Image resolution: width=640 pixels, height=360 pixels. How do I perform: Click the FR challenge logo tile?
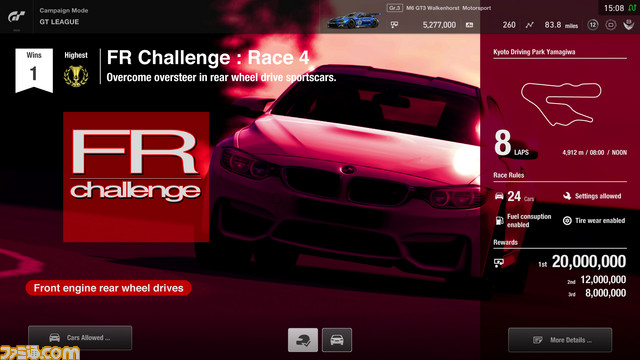point(136,177)
